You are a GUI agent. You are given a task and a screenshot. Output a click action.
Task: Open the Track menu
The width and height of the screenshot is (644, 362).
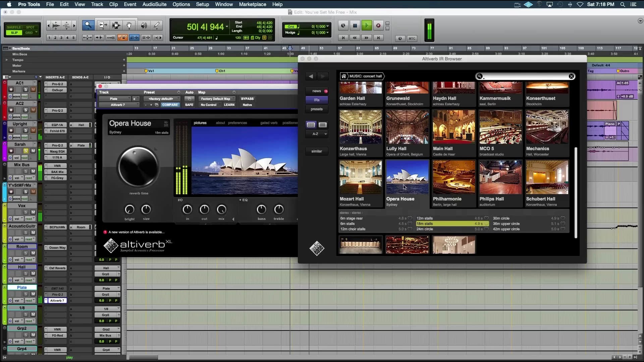tap(97, 4)
